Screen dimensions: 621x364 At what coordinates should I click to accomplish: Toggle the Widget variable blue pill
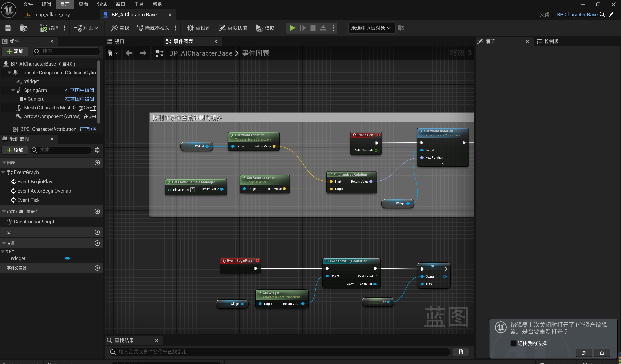click(67, 258)
